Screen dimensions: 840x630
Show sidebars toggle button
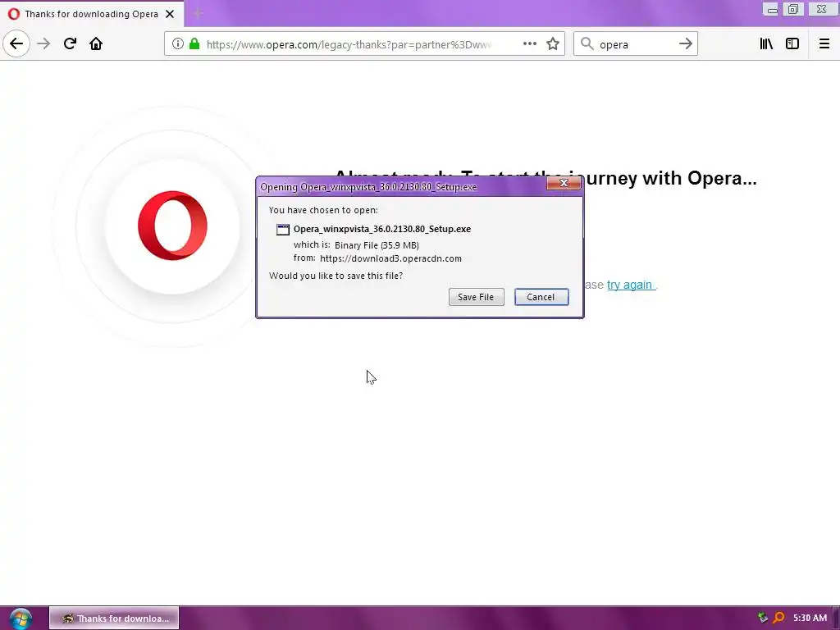[792, 44]
